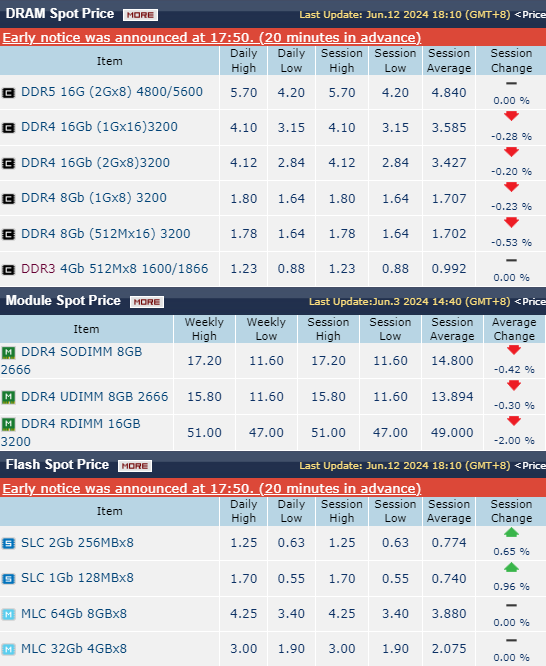Image resolution: width=546 pixels, height=666 pixels.
Task: Click module icon beside DDR4 RDIMM 16GB
Action: [8, 424]
